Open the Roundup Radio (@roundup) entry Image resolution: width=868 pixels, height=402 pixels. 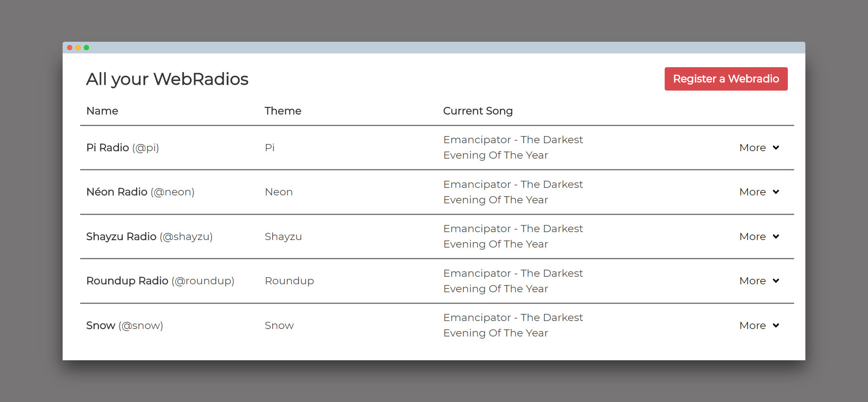[x=160, y=281]
